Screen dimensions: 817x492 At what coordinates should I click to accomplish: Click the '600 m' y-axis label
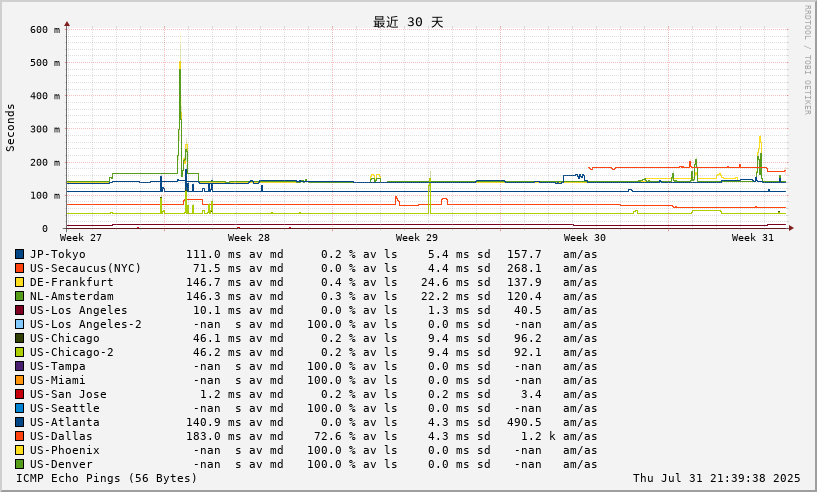[x=45, y=30]
